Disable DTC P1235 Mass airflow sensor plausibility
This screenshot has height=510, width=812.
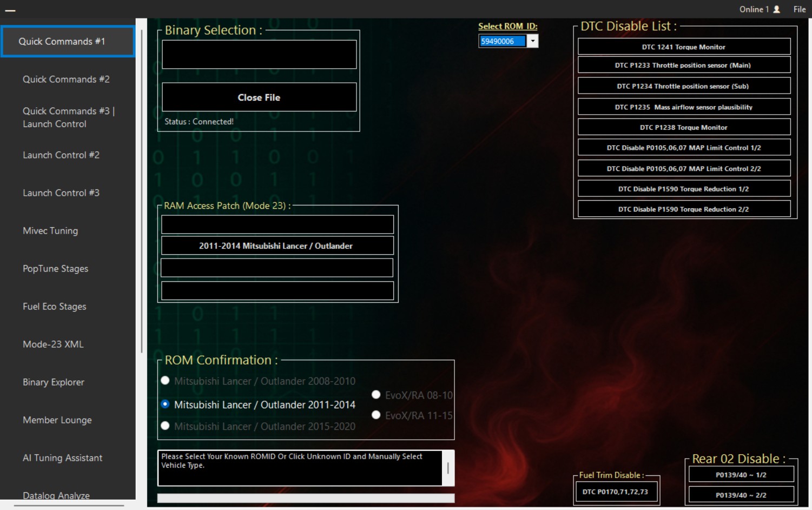[683, 107]
